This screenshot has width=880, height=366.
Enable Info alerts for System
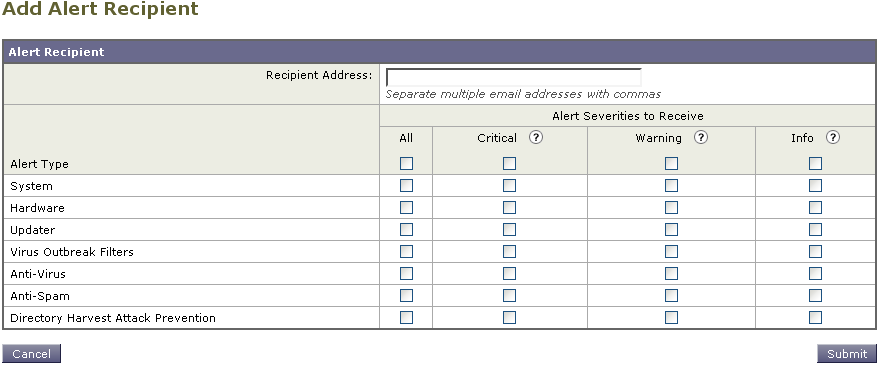[815, 185]
